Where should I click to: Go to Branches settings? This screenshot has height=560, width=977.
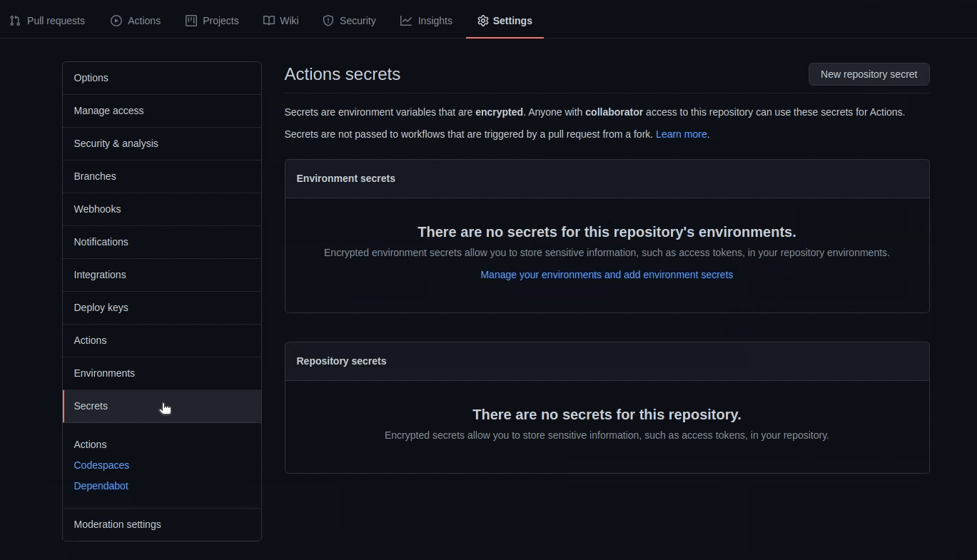95,176
